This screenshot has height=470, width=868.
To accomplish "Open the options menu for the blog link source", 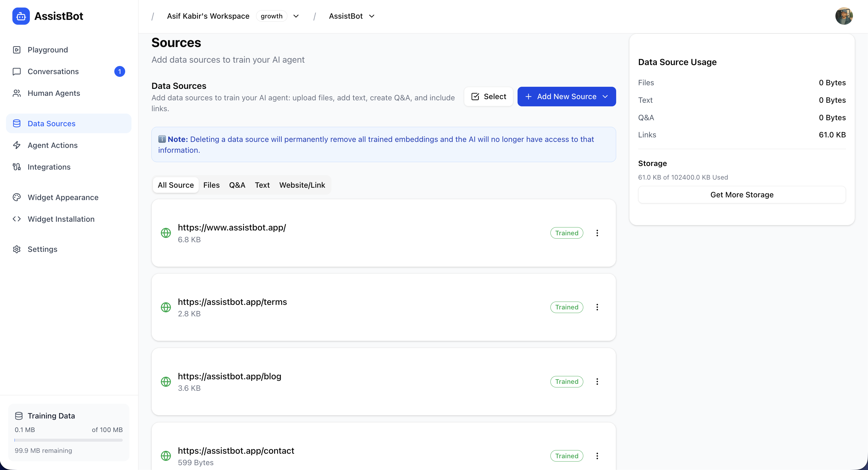I will coord(597,381).
